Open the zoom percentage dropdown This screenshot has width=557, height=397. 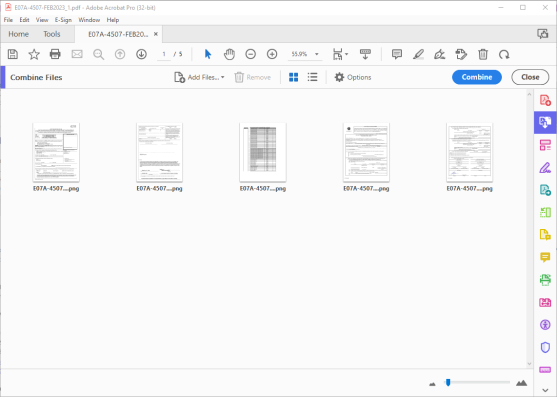[317, 54]
